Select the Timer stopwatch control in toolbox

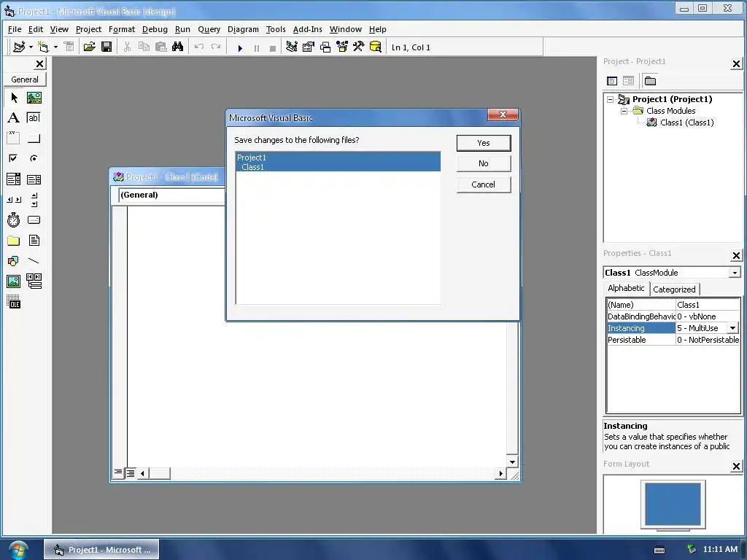pyautogui.click(x=14, y=219)
